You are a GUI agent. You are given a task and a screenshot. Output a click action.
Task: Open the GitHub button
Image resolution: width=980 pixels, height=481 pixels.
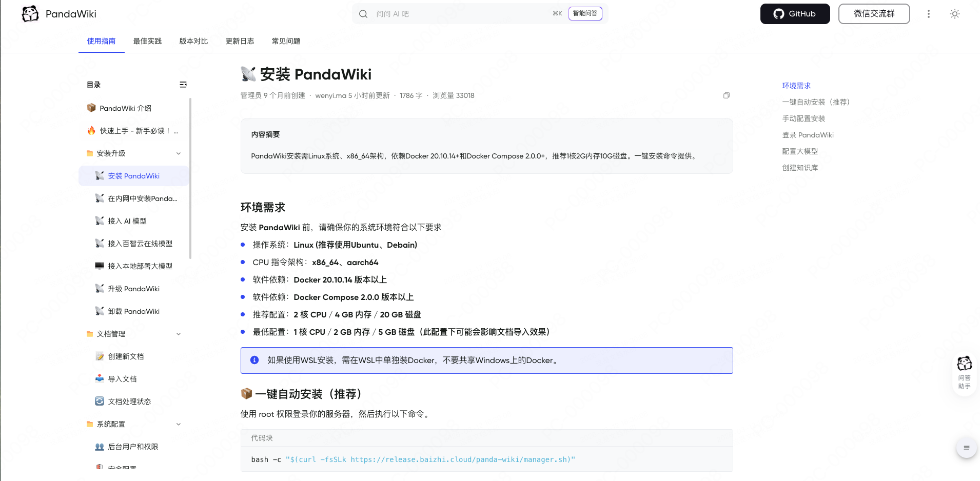point(795,14)
